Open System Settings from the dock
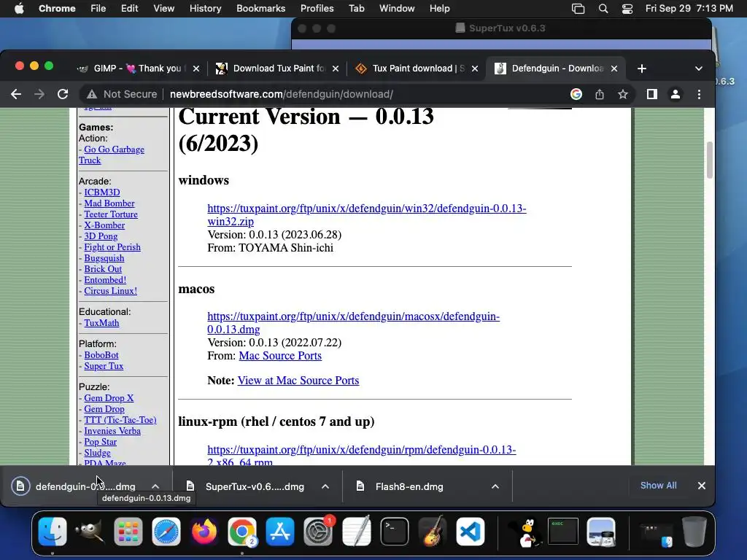747x560 pixels. pos(318,532)
